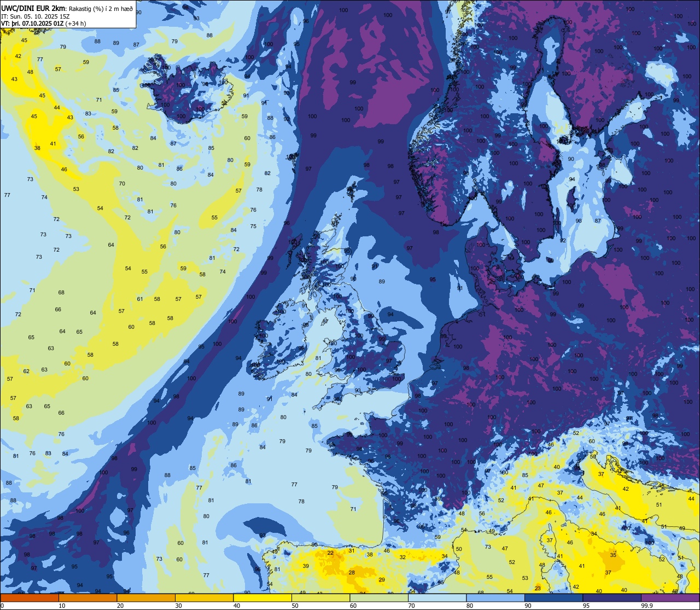700x610 pixels.
Task: Click the legend tick label "50" on the scale
Action: (x=295, y=606)
